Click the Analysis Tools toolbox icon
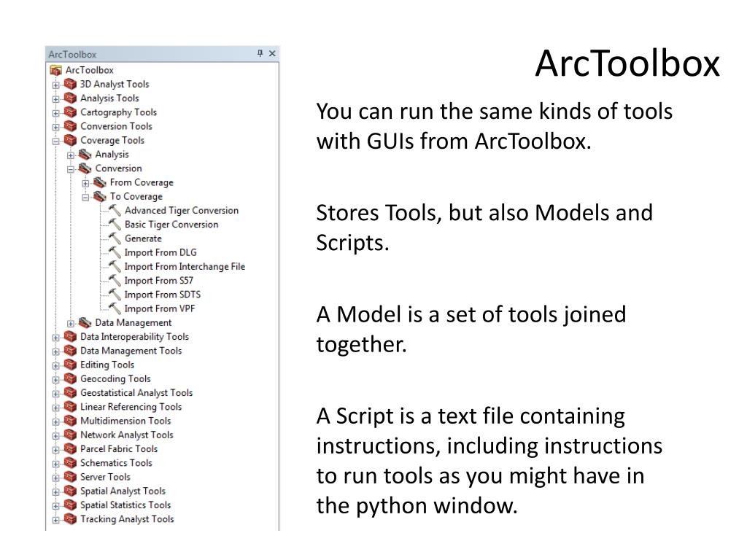This screenshot has height=560, width=747. (70, 98)
